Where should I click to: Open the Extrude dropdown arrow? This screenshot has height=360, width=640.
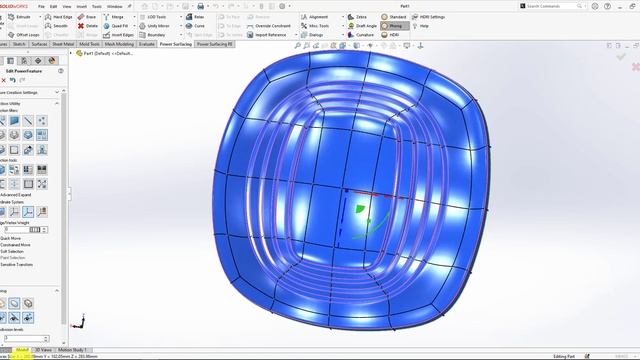click(40, 17)
